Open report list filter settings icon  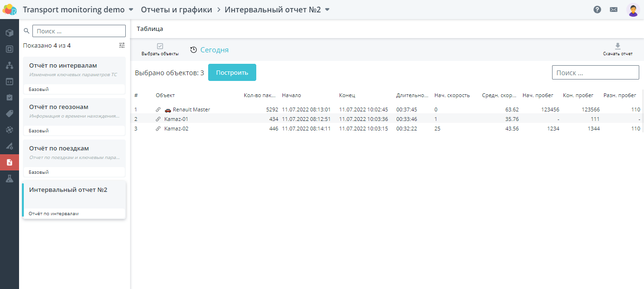pos(122,45)
